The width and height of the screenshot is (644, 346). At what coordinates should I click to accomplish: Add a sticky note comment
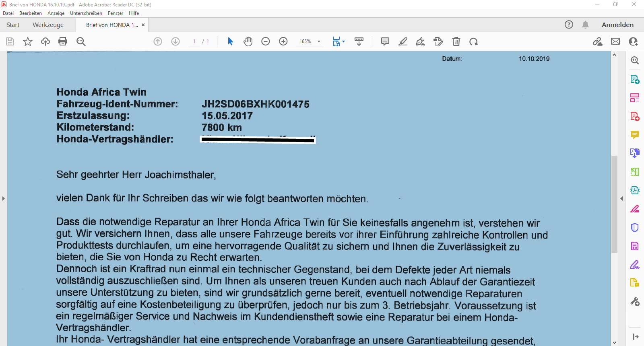[385, 41]
